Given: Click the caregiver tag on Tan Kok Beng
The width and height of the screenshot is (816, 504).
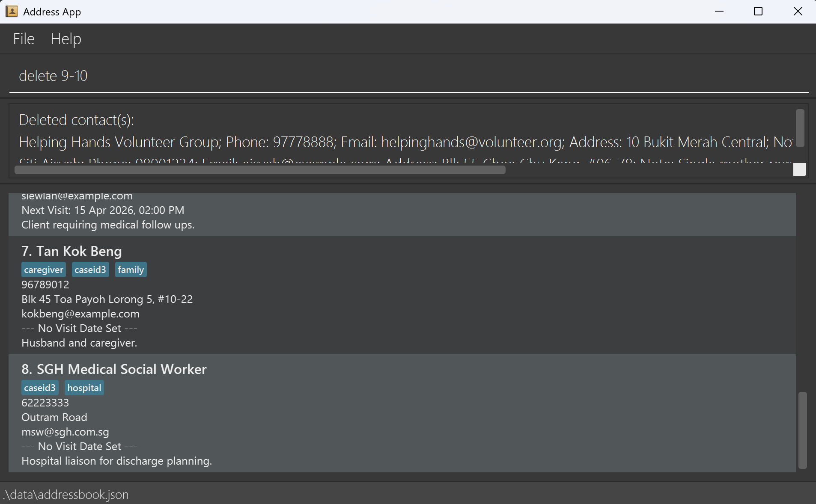Looking at the screenshot, I should [44, 270].
